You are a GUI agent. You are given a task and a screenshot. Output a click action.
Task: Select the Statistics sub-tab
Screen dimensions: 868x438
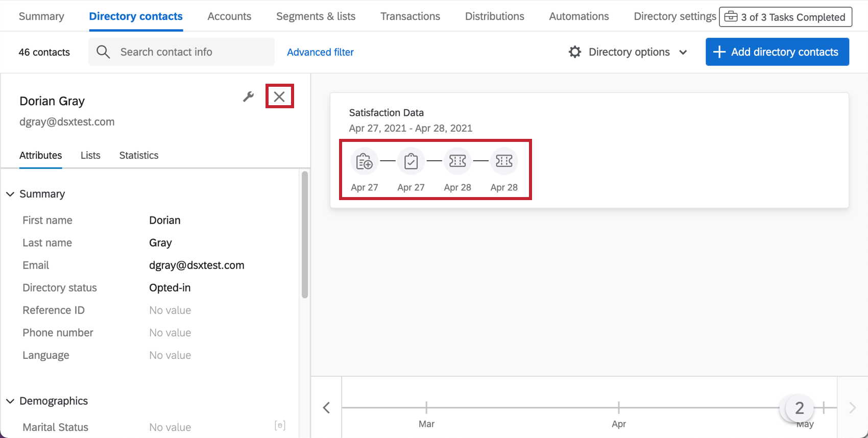(x=139, y=155)
